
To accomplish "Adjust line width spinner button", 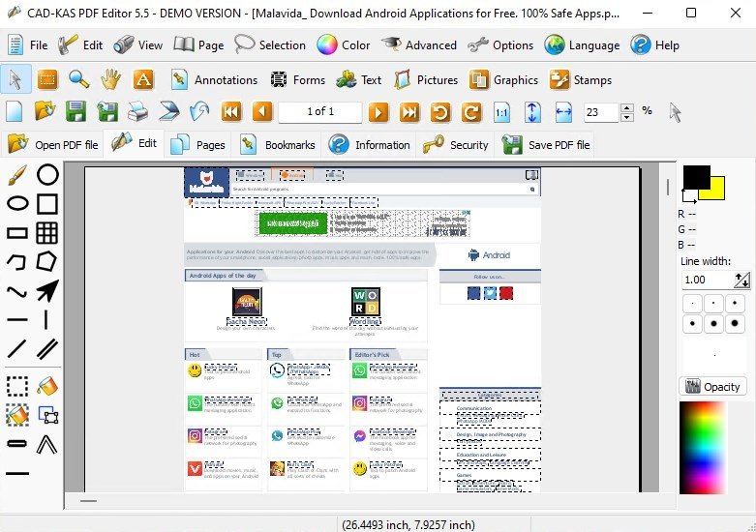I will pos(741,280).
